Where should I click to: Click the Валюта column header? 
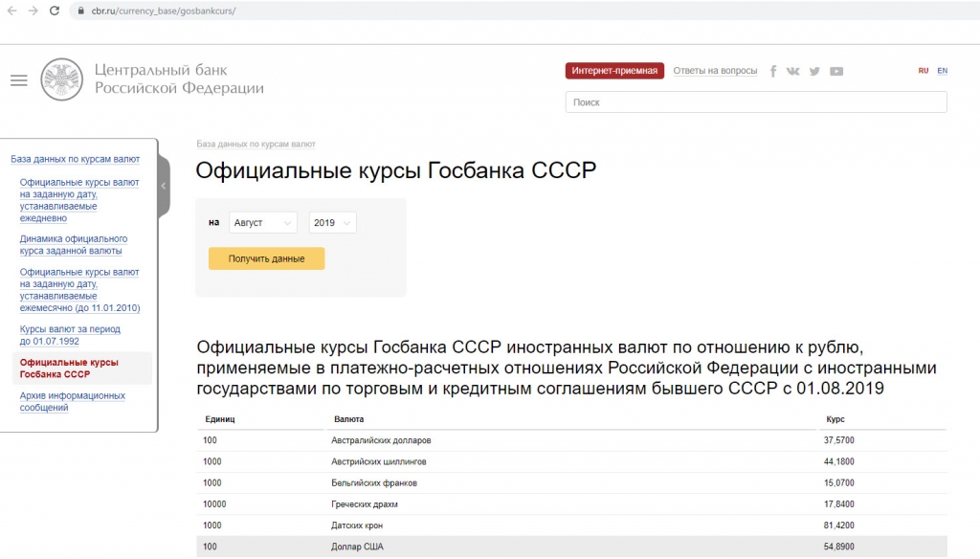click(348, 419)
